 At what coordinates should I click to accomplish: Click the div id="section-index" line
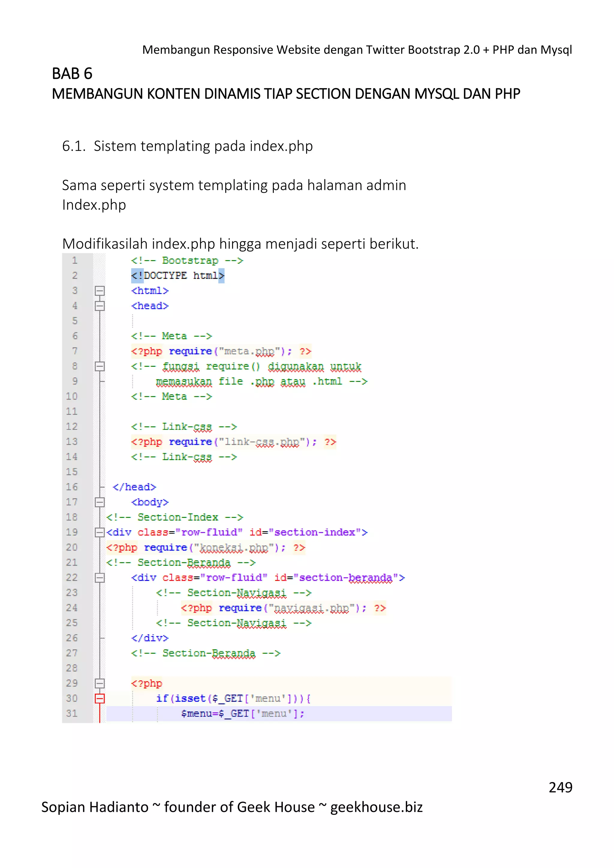click(237, 532)
